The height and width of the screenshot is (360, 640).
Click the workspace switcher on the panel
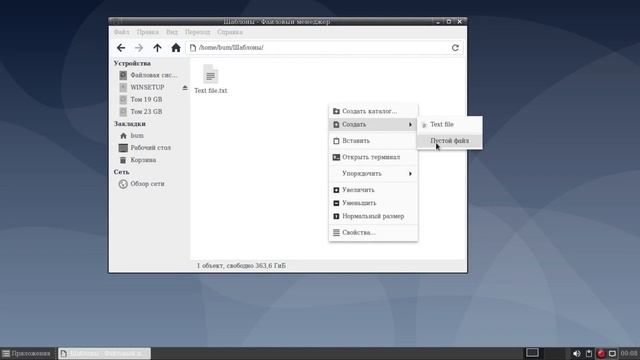coord(532,353)
